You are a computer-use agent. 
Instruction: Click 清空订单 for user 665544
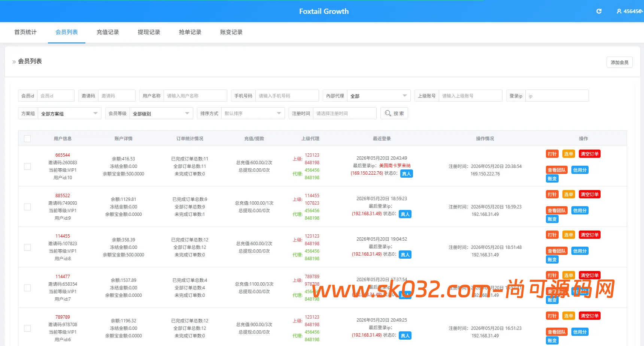click(589, 154)
